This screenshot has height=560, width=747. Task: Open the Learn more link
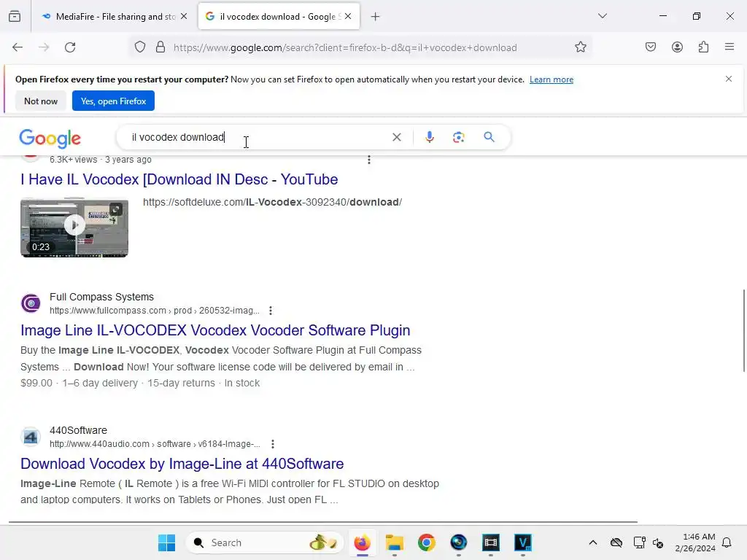(551, 79)
